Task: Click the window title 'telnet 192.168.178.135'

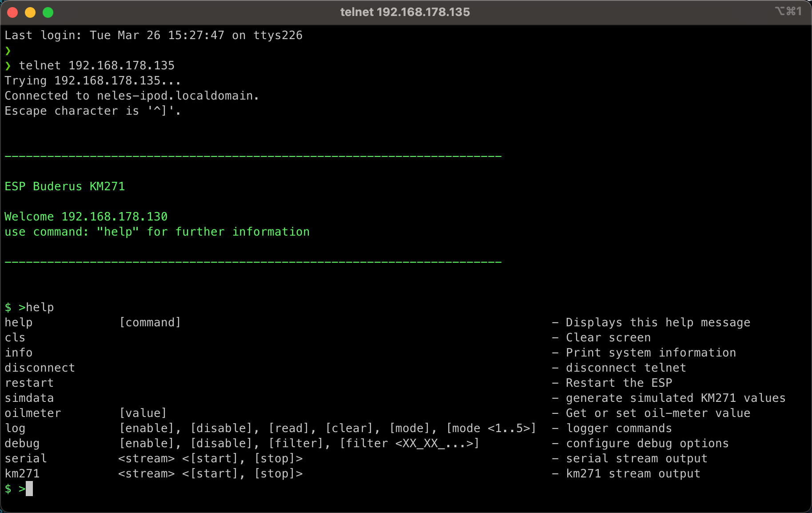Action: 405,12
